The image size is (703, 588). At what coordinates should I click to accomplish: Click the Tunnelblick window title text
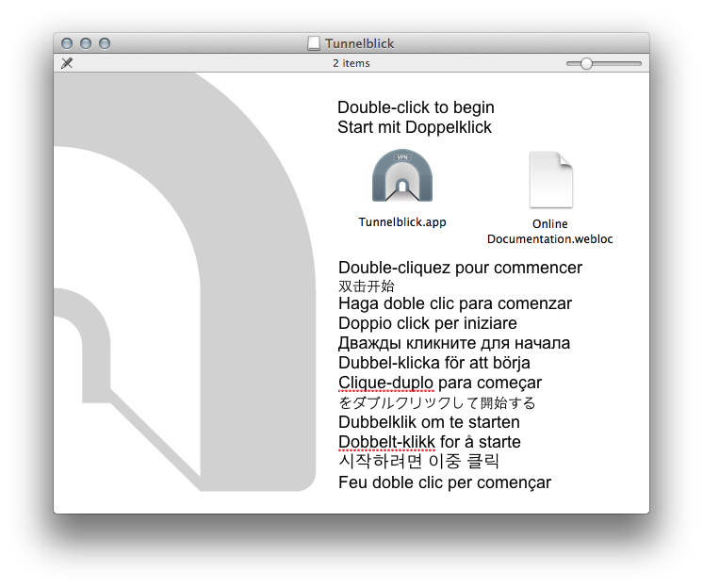(x=360, y=43)
